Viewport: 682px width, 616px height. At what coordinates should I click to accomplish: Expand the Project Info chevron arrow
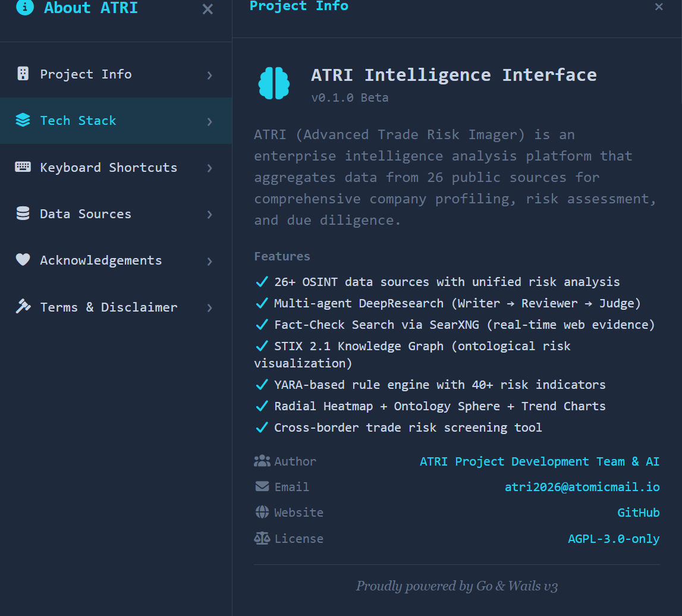point(210,76)
